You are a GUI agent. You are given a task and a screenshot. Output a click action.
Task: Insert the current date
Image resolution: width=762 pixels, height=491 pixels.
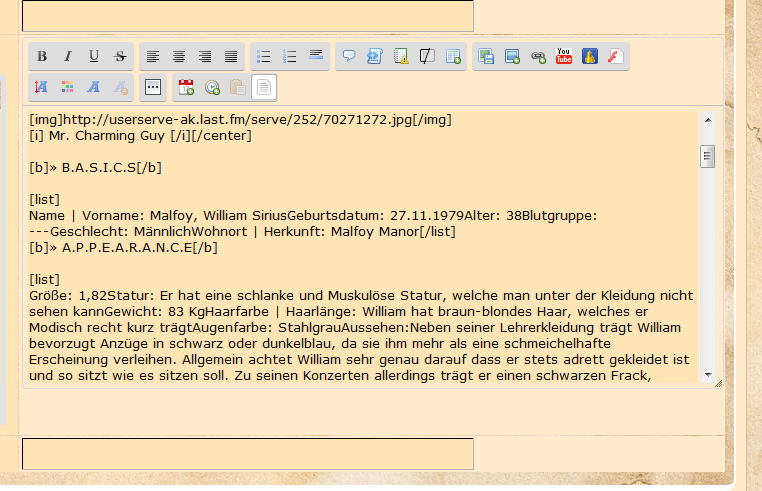point(186,88)
